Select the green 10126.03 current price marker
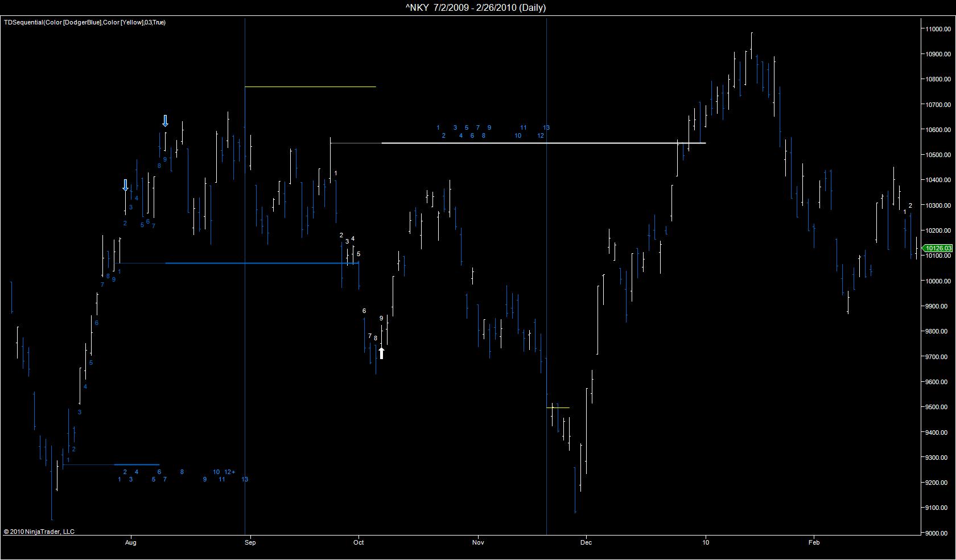Screen dimensions: 956x560 pyautogui.click(x=938, y=248)
